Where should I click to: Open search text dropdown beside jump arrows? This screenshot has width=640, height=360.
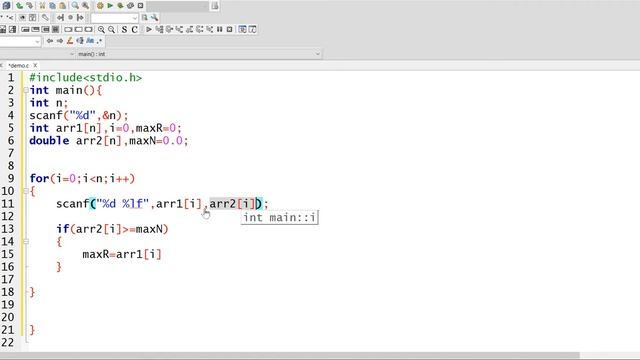[114, 18]
